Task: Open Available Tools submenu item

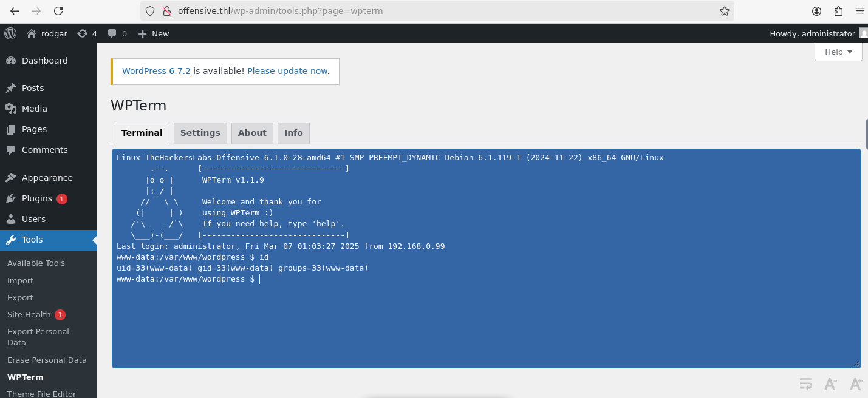Action: click(36, 263)
